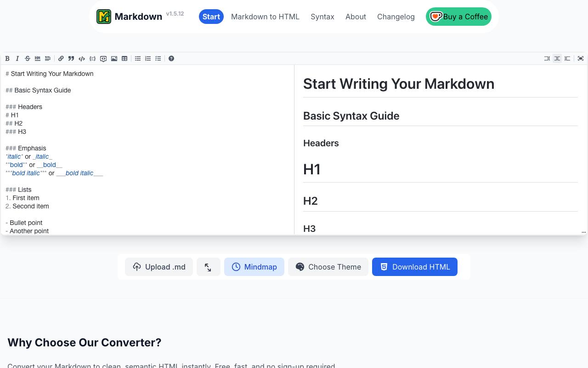Click 'Headers' heading in preview
588x368 pixels.
coord(321,143)
